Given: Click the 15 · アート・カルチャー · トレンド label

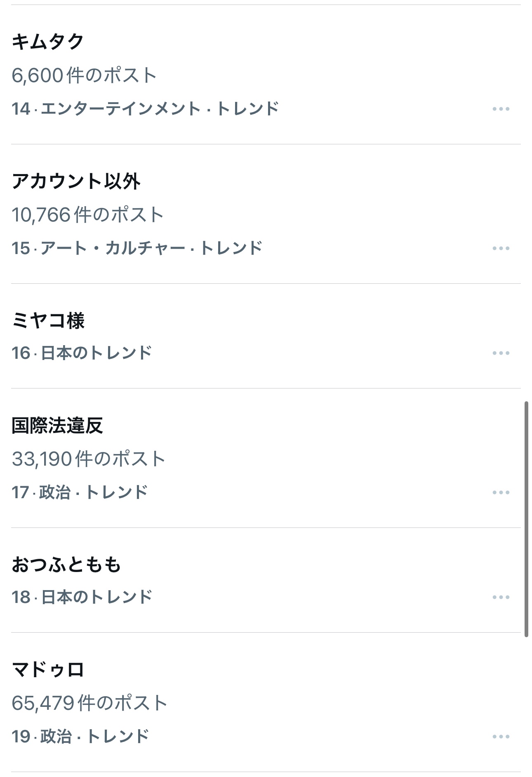Looking at the screenshot, I should tap(137, 248).
